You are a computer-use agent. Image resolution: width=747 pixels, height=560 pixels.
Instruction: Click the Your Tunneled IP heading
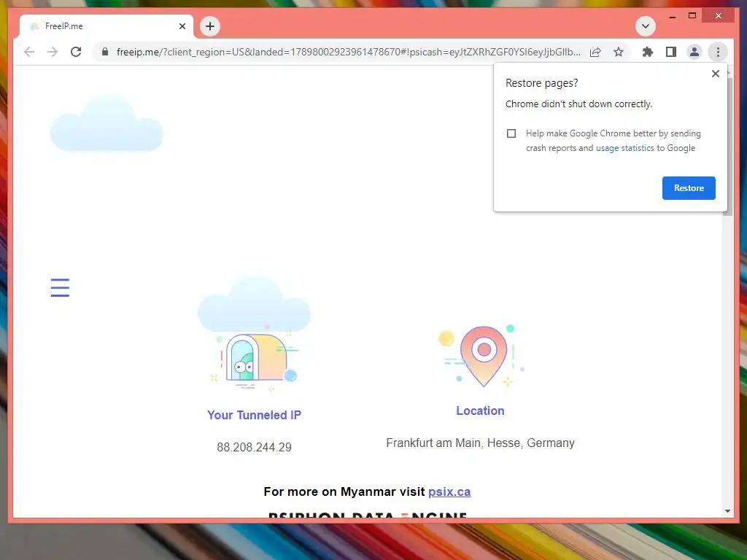click(254, 415)
